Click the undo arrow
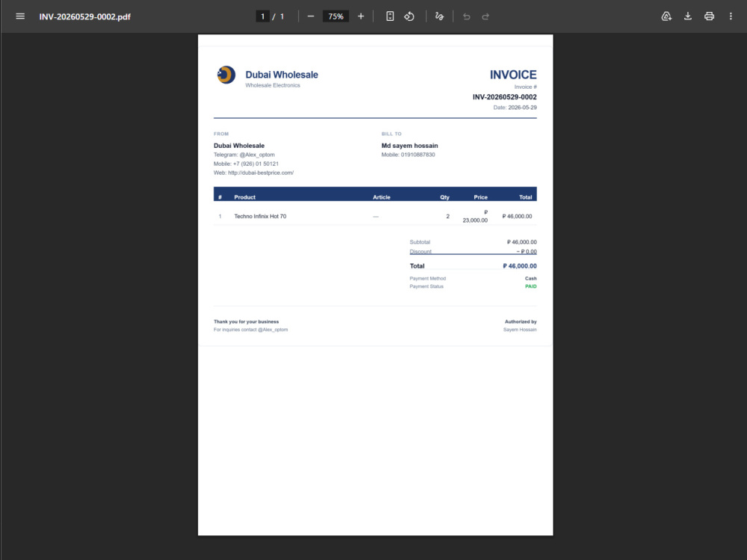The image size is (747, 560). pos(466,16)
